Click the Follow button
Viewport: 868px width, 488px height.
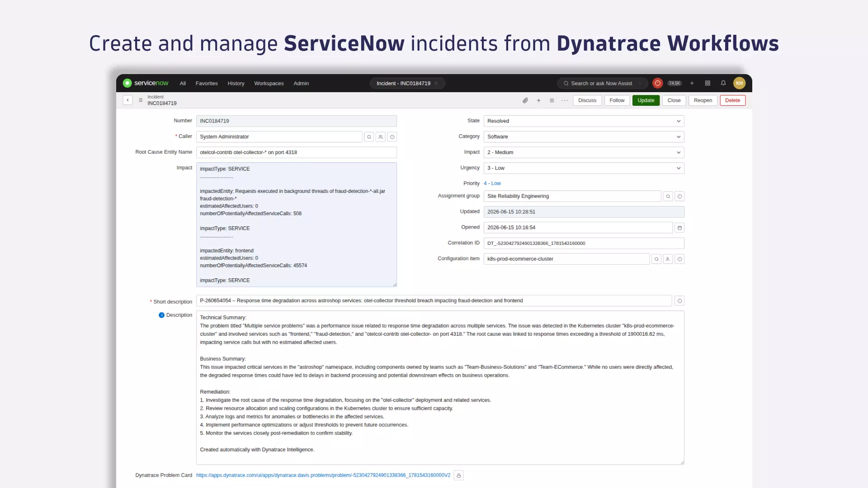click(617, 100)
